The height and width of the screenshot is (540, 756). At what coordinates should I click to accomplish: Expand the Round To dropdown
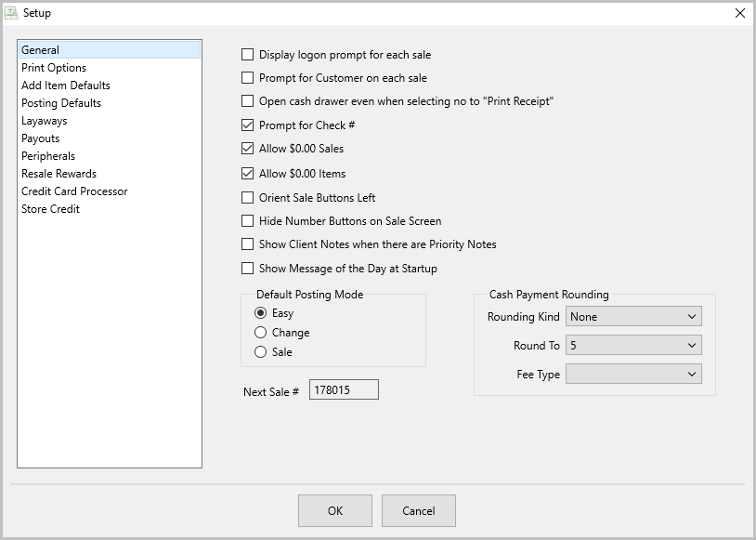[x=633, y=346]
